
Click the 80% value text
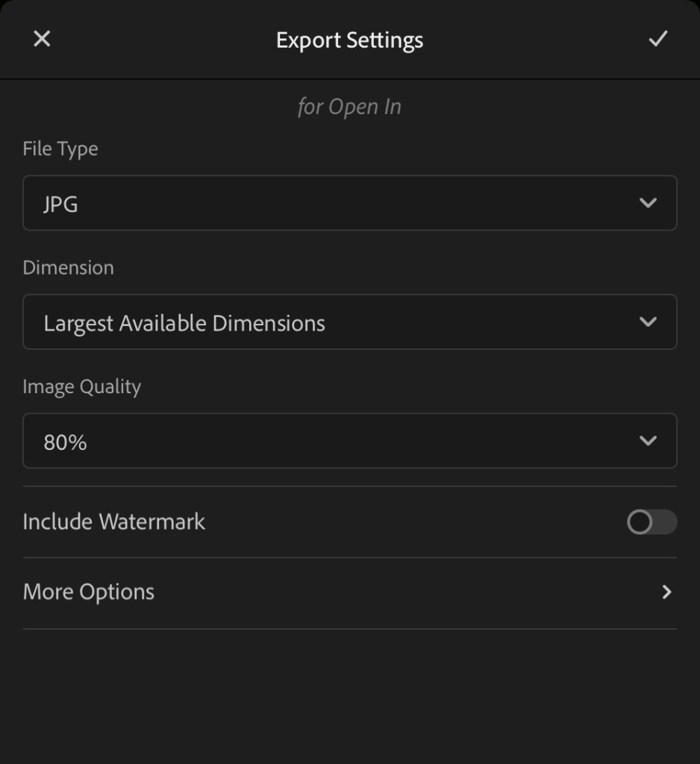coord(66,442)
